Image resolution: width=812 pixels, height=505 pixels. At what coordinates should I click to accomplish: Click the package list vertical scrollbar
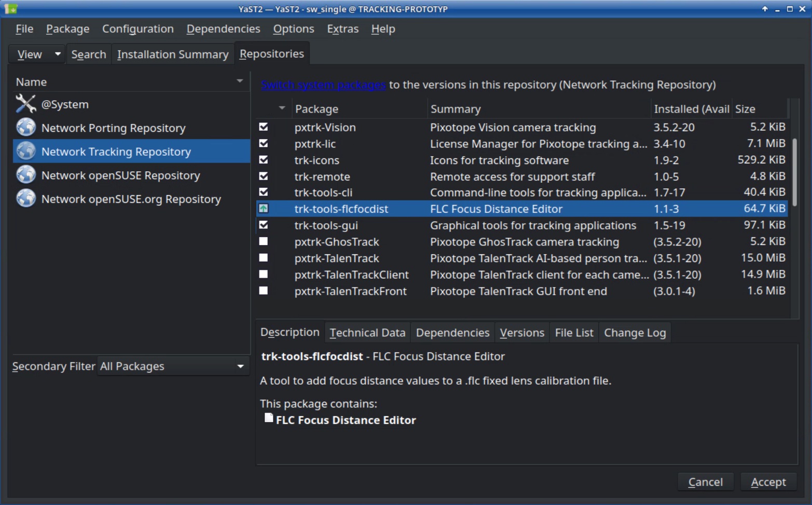tap(794, 171)
